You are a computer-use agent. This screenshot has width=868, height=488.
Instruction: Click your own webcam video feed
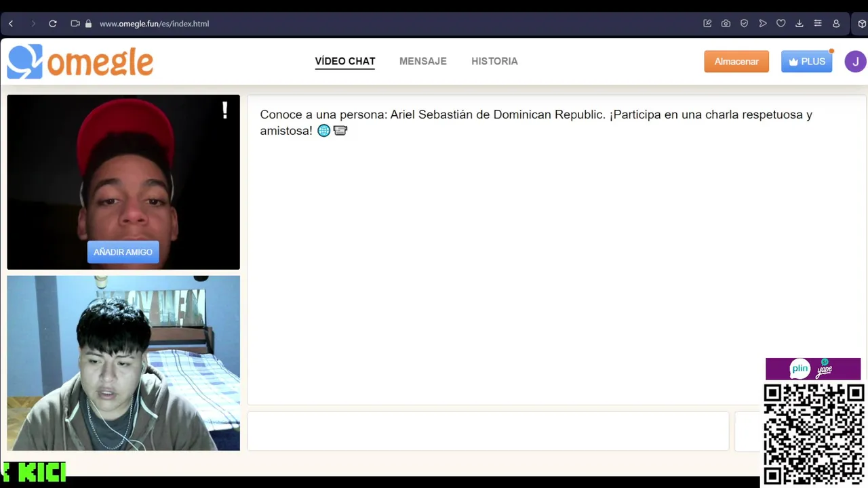pyautogui.click(x=123, y=363)
